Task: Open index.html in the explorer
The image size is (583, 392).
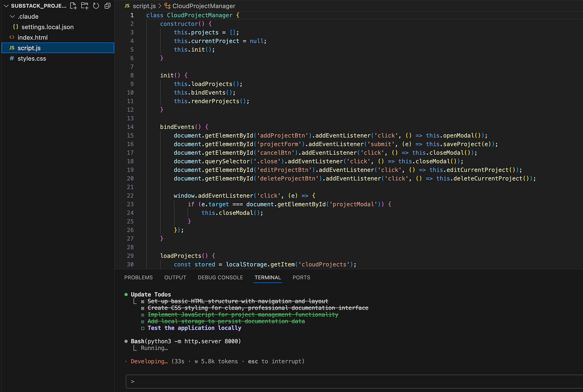Action: tap(32, 37)
